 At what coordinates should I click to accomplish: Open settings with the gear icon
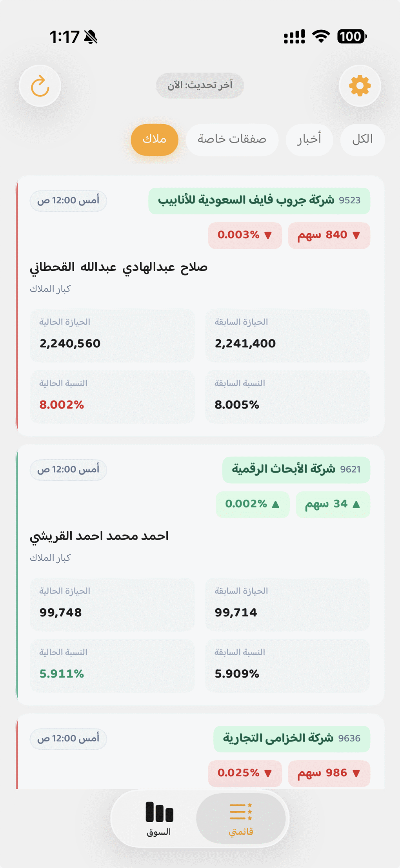pyautogui.click(x=360, y=86)
